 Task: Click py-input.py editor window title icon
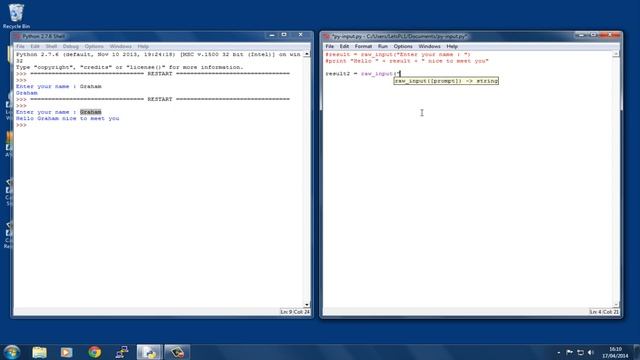point(327,36)
